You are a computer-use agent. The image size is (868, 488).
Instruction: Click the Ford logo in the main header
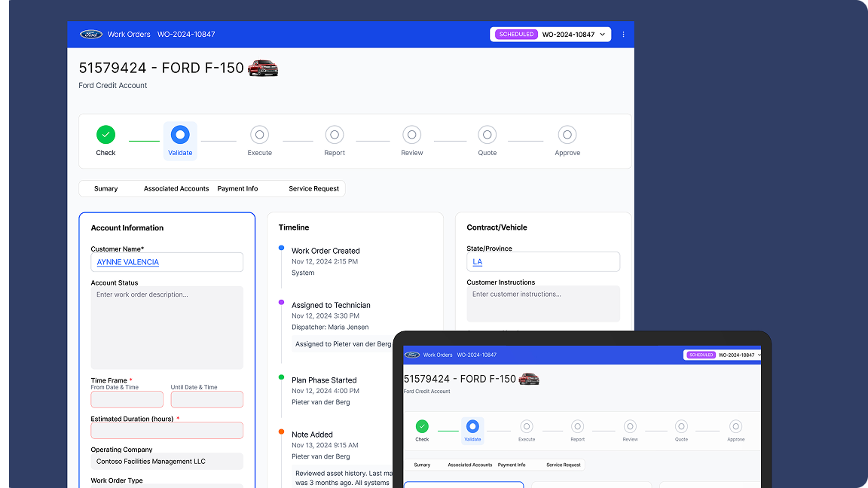coord(90,35)
